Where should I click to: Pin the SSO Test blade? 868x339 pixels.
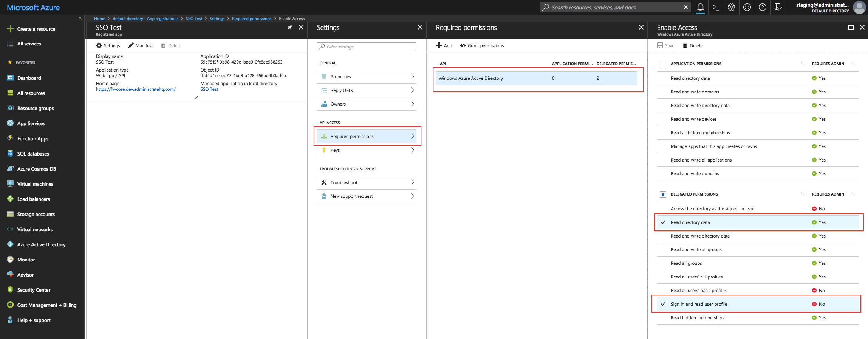(x=290, y=27)
